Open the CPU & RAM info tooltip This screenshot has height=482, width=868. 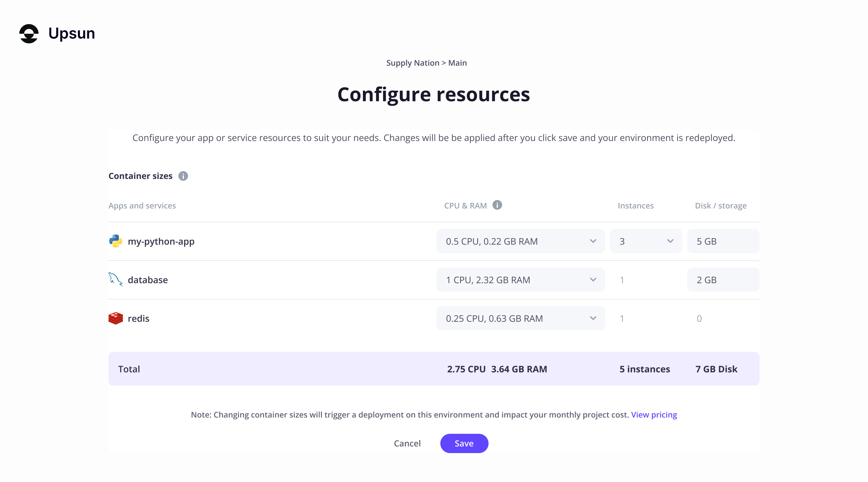click(498, 205)
